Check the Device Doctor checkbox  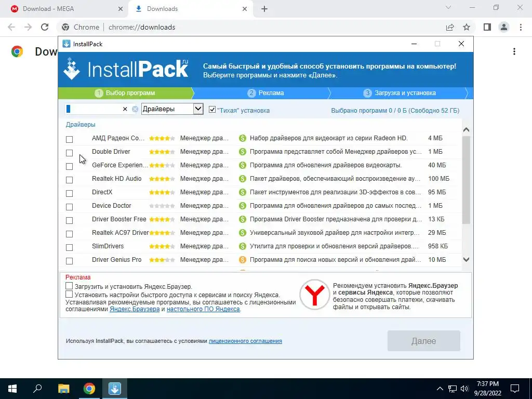click(69, 207)
